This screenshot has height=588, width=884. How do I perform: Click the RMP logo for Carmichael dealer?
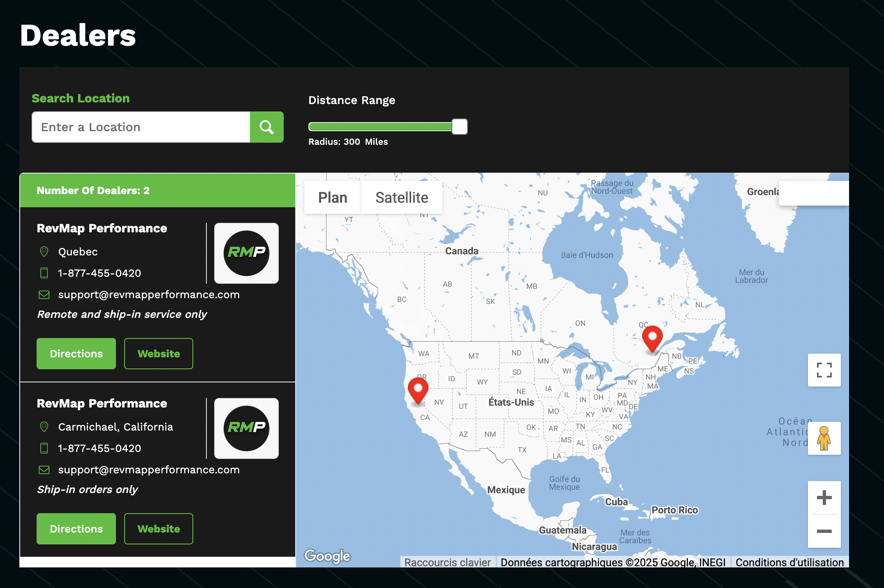(x=246, y=428)
